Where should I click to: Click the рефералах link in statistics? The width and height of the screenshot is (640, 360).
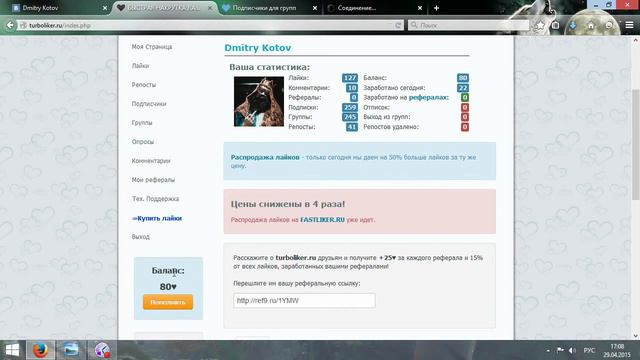click(x=429, y=98)
